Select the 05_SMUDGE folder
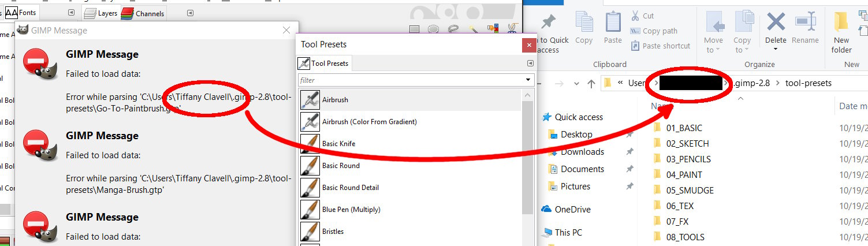This screenshot has height=246, width=868. (x=683, y=190)
